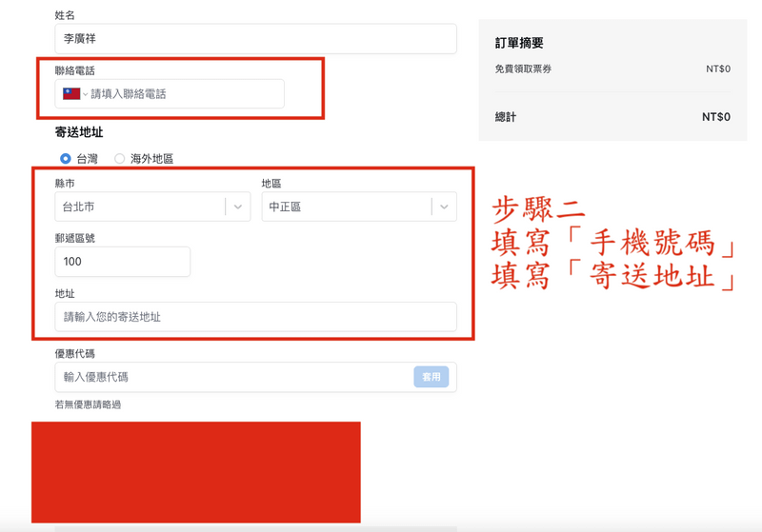Click the 姓名 field containing 李廣祥
The width and height of the screenshot is (762, 532).
pos(255,39)
